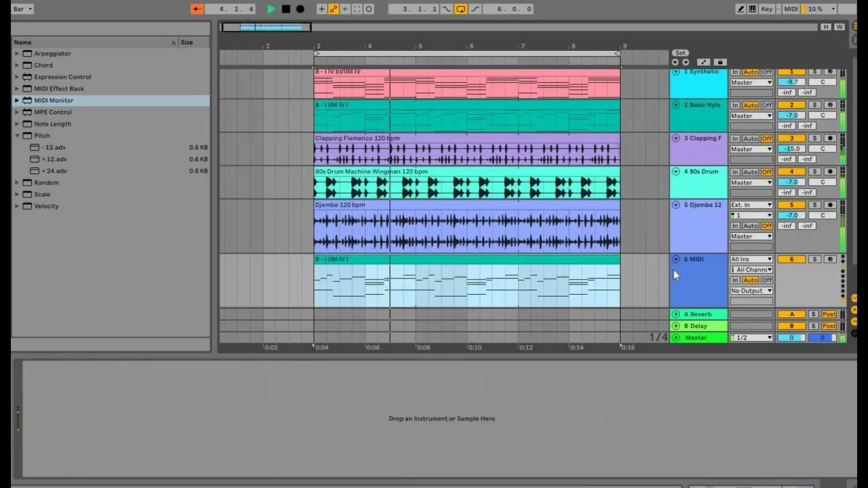Jump to the next locator arrow
The height and width of the screenshot is (488, 868).
pos(685,62)
